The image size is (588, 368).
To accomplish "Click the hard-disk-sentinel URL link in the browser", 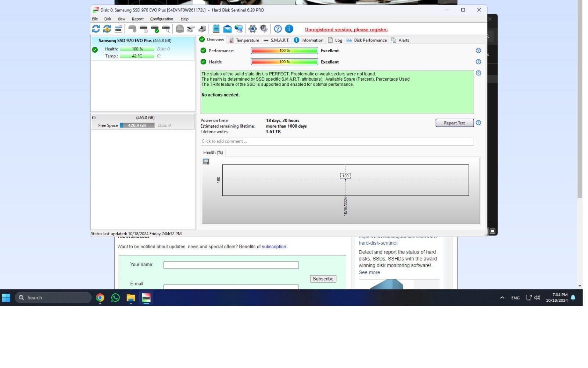I will 378,243.
